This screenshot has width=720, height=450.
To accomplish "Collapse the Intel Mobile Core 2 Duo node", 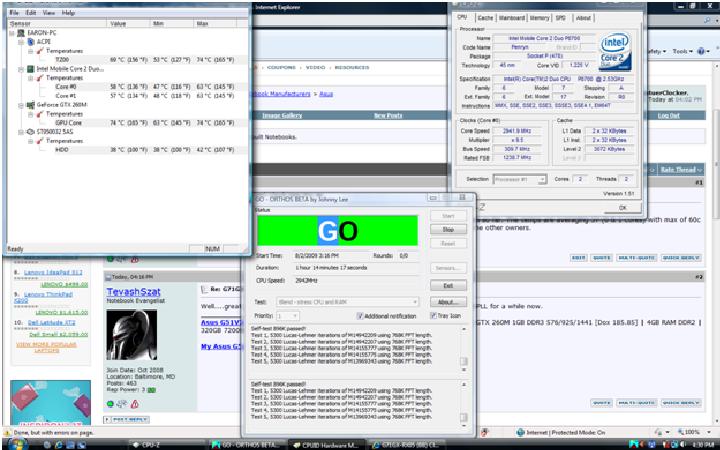I will click(21, 69).
